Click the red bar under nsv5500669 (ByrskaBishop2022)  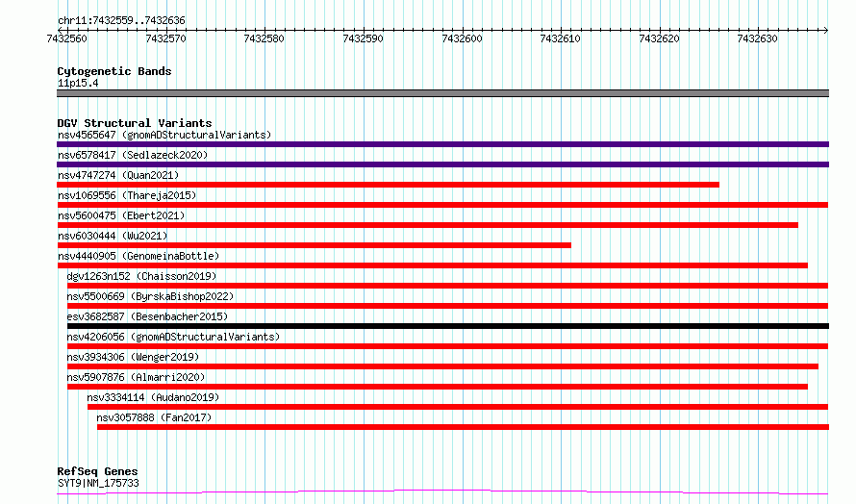[447, 306]
